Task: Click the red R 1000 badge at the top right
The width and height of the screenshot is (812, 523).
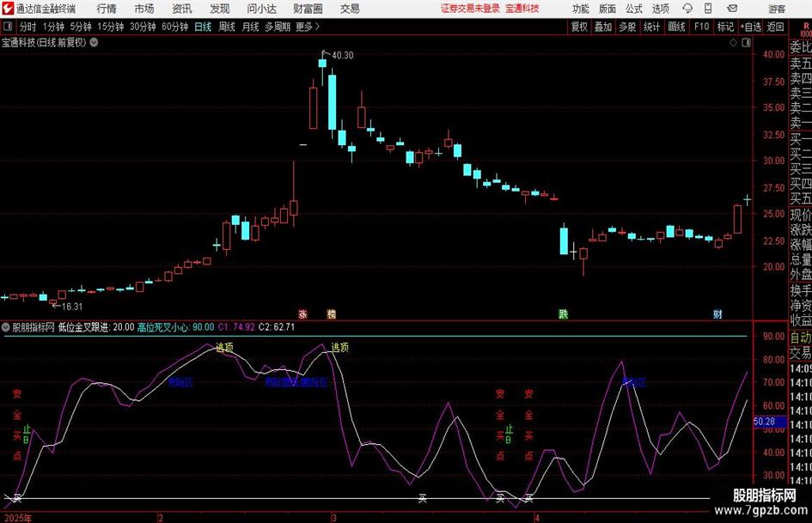Action: pyautogui.click(x=806, y=29)
